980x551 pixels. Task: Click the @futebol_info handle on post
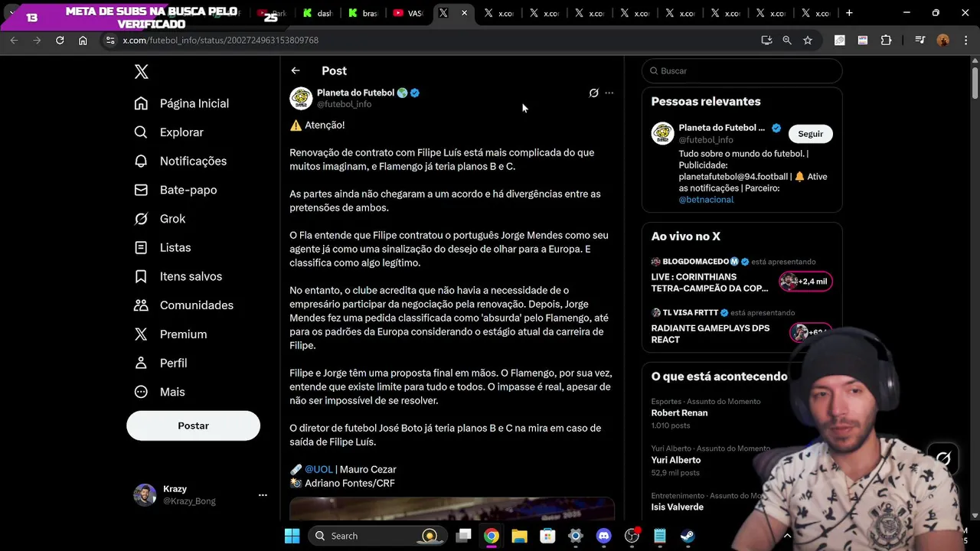pyautogui.click(x=344, y=104)
